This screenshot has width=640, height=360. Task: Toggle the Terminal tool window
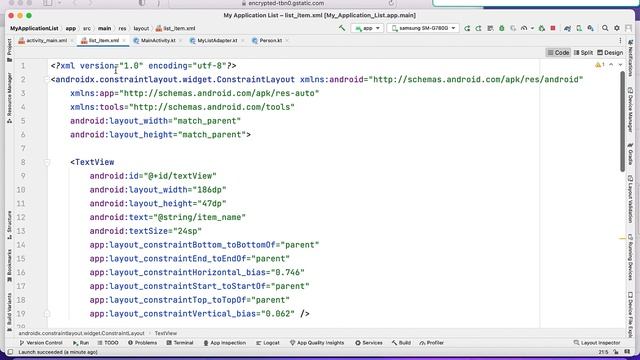click(x=180, y=343)
